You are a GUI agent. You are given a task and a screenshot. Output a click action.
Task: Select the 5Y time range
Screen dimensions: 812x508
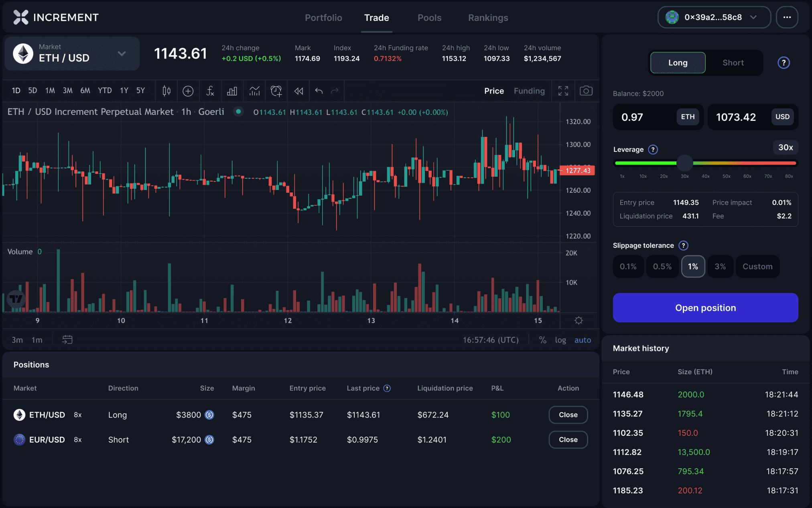(x=140, y=91)
